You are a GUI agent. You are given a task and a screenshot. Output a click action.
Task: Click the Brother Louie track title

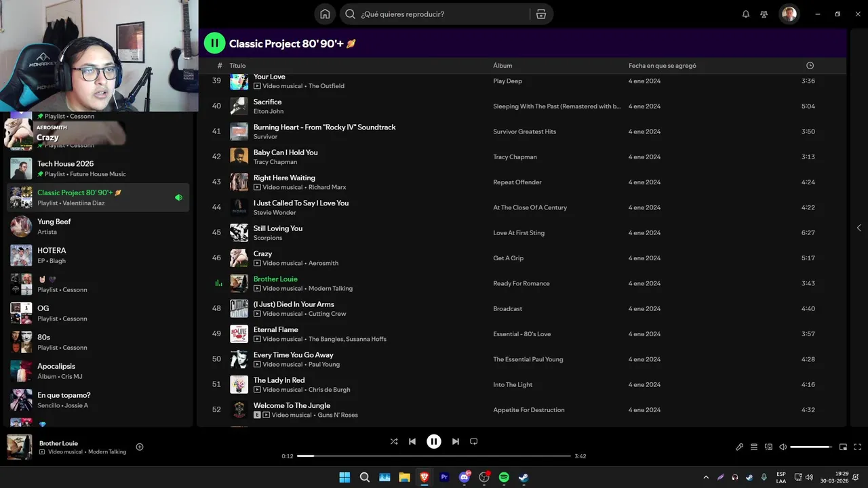[275, 279]
